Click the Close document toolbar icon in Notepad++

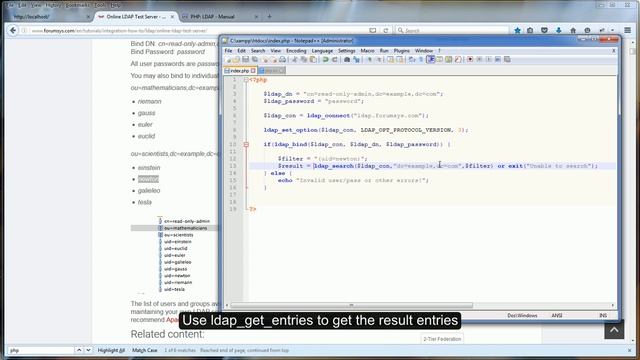tap(265, 60)
